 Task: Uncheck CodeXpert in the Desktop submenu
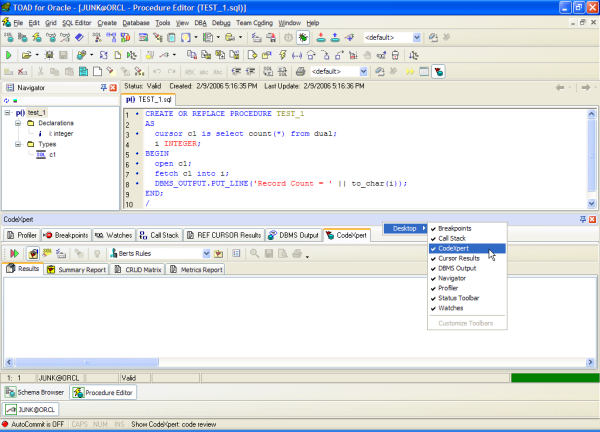[x=467, y=248]
